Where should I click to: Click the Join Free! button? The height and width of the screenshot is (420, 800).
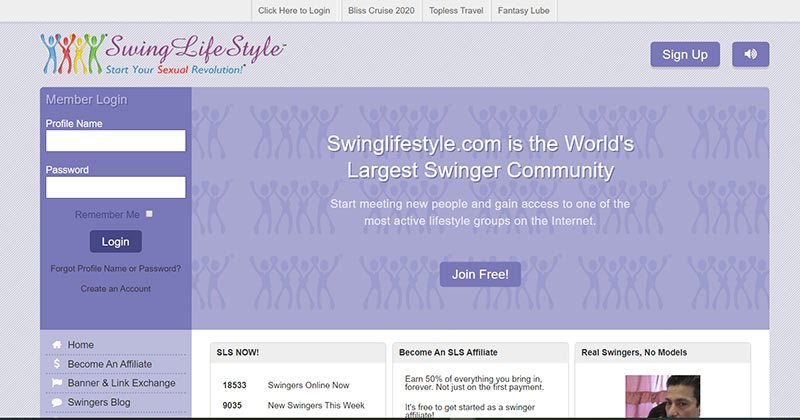(480, 274)
